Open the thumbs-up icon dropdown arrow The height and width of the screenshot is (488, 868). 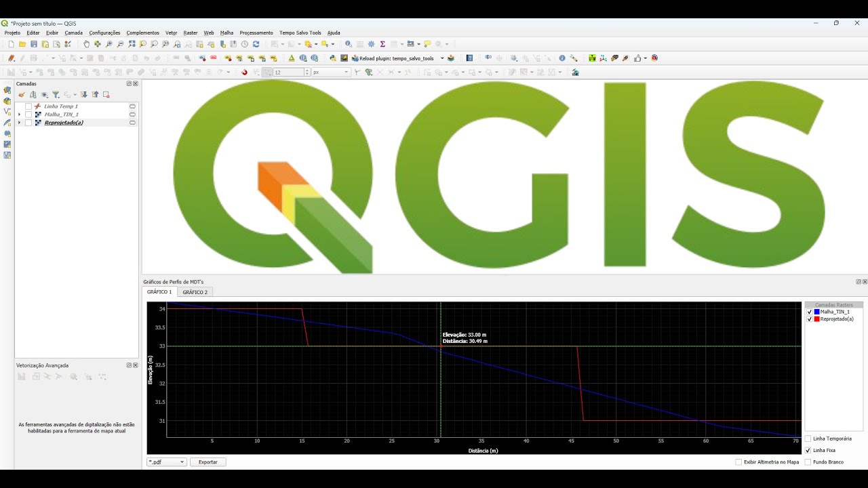click(x=645, y=58)
